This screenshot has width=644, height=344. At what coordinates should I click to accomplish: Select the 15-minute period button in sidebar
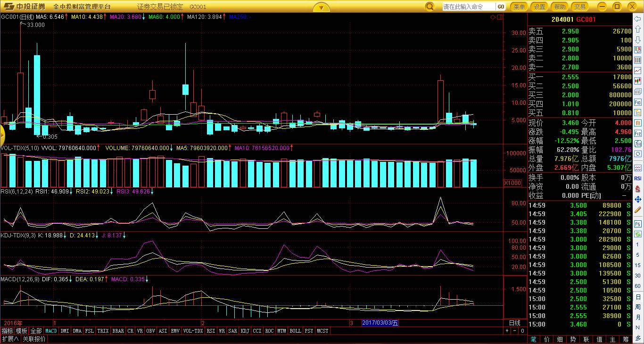tap(638, 266)
